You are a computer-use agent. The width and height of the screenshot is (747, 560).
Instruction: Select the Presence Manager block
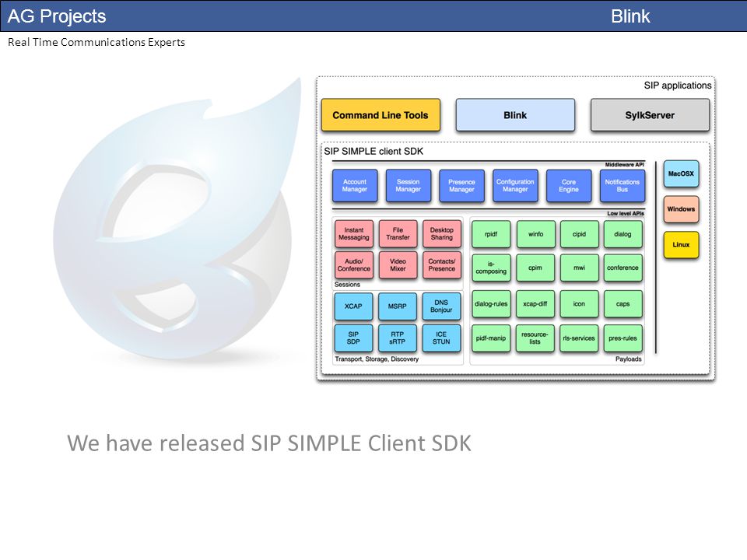tap(461, 186)
